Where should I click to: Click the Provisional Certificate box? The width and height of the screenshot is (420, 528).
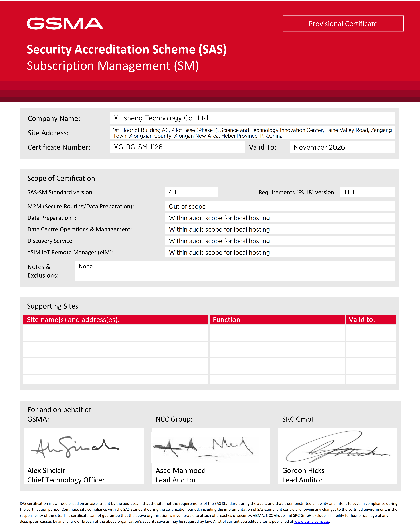tap(343, 24)
